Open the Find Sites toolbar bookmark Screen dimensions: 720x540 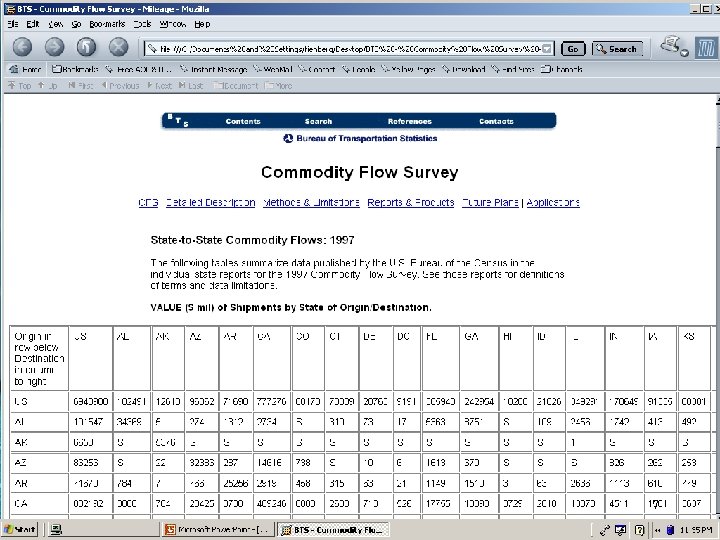[x=512, y=69]
